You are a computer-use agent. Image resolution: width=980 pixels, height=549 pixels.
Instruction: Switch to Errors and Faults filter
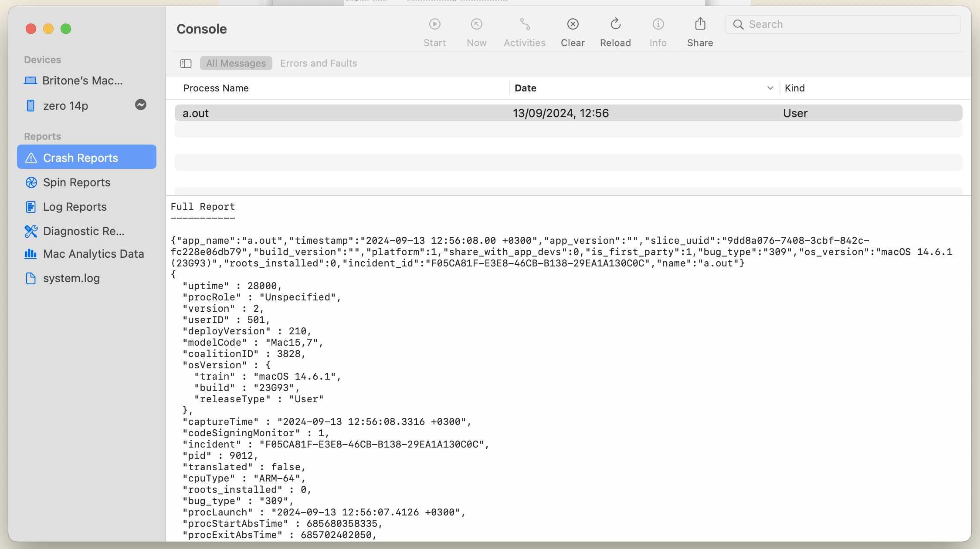[x=319, y=64]
